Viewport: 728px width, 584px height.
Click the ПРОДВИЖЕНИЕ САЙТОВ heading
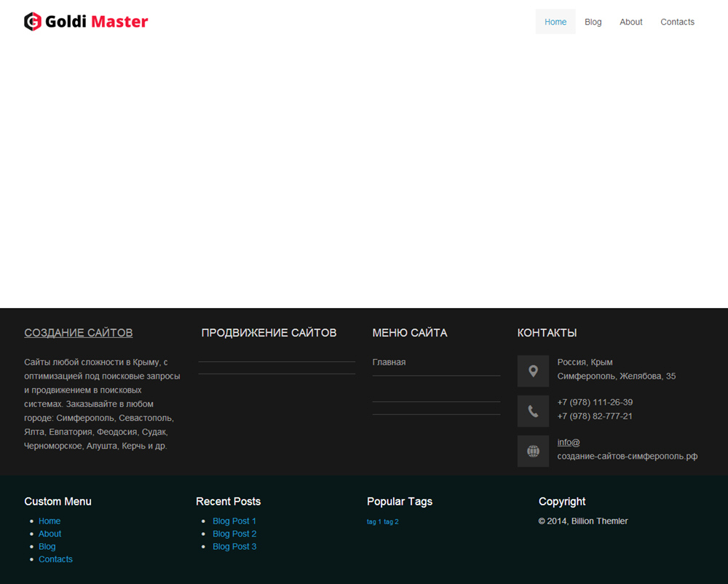tap(269, 333)
